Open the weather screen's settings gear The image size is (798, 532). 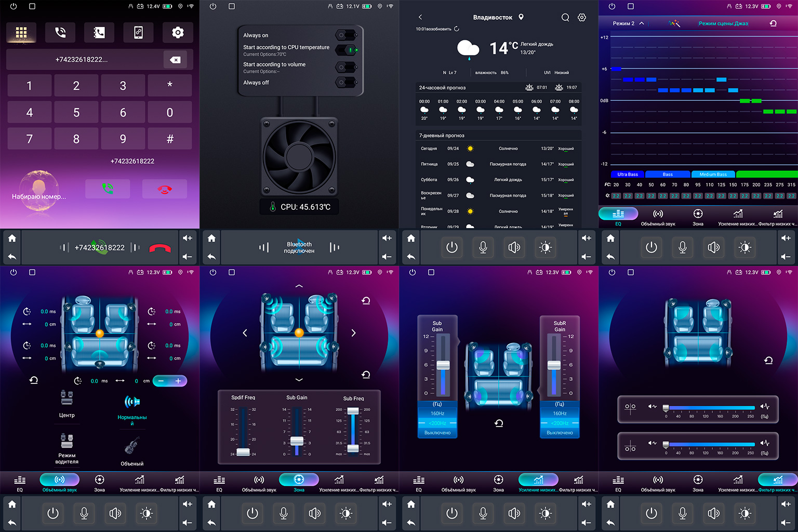coord(582,18)
